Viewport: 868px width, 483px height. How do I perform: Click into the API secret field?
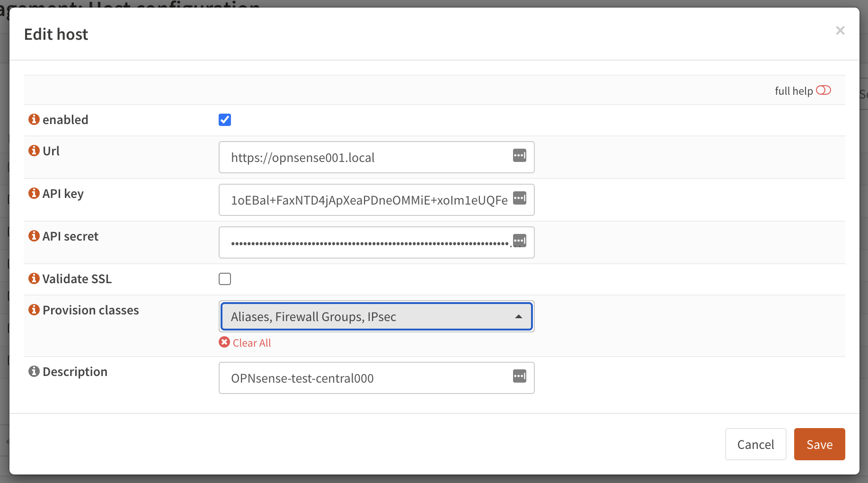pyautogui.click(x=364, y=242)
